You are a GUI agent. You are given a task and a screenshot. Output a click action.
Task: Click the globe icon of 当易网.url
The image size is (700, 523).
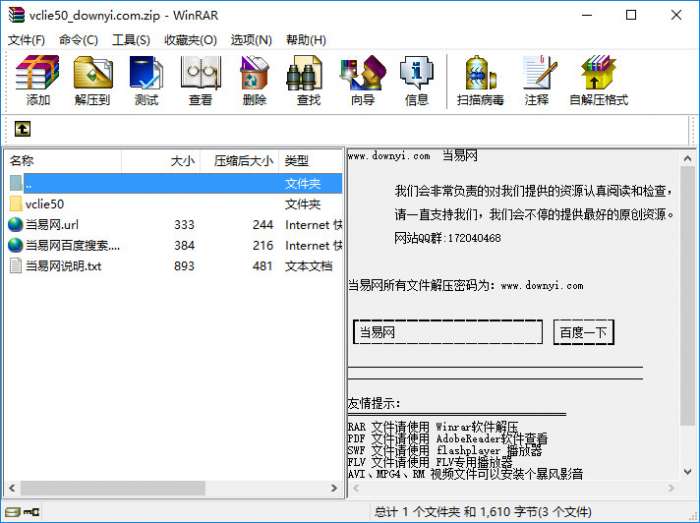(15, 224)
